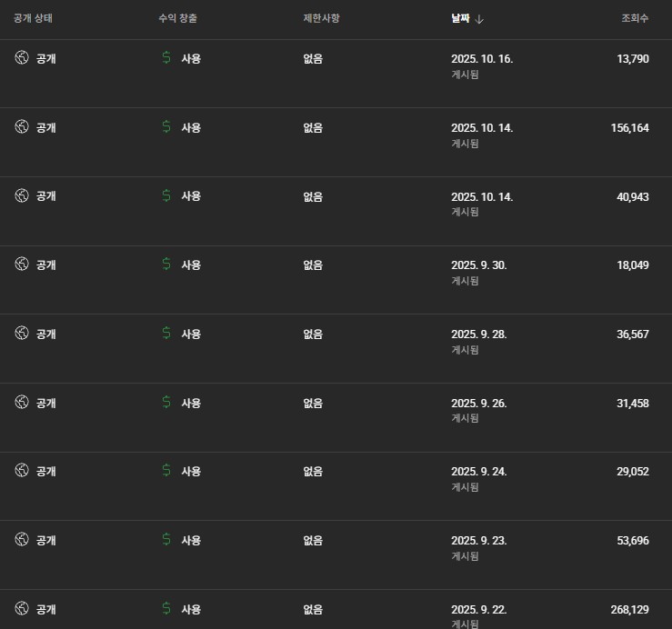Click the globe icon in the 13,790 views row
Screen dimensions: 672x629
coord(22,58)
